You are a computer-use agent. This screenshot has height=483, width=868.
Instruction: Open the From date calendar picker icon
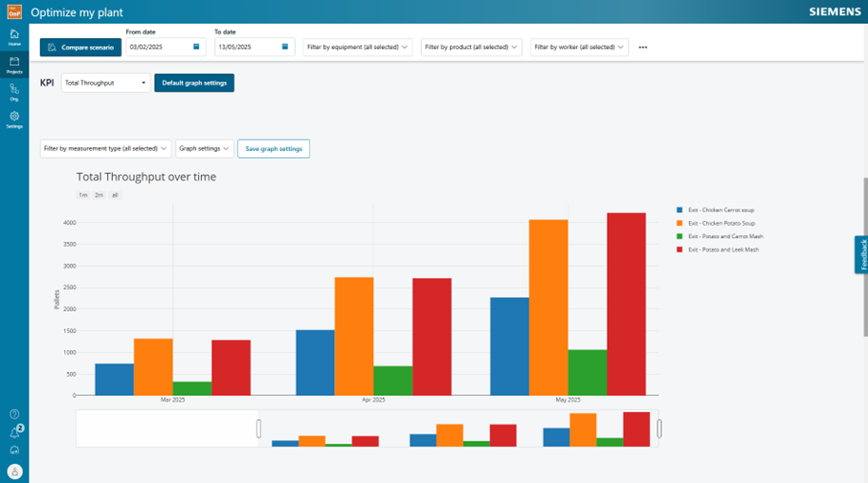(x=196, y=47)
